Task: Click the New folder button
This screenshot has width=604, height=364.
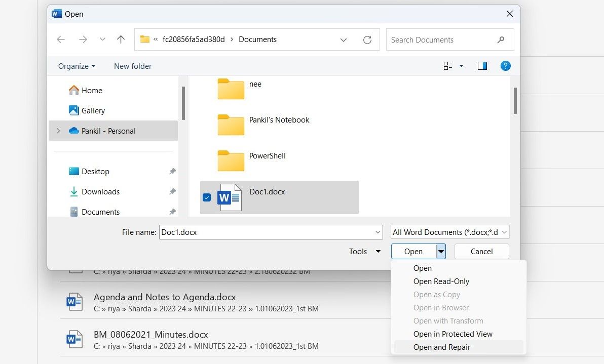Action: (133, 66)
